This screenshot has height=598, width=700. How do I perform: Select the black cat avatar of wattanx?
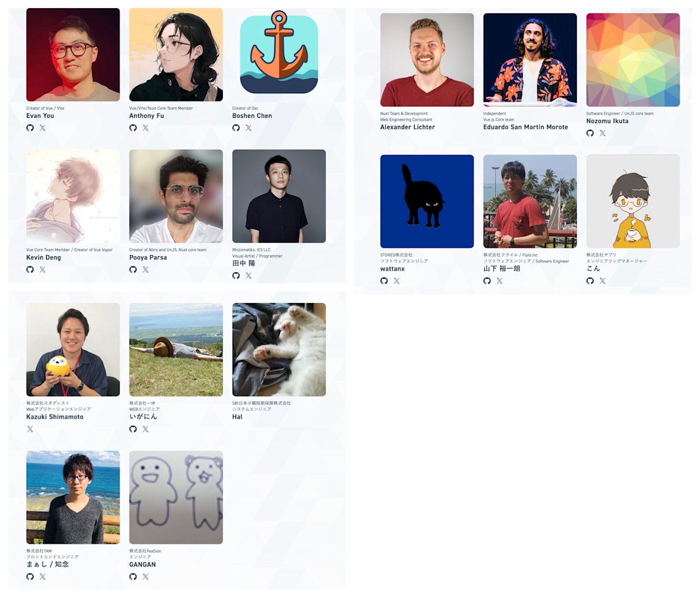427,201
